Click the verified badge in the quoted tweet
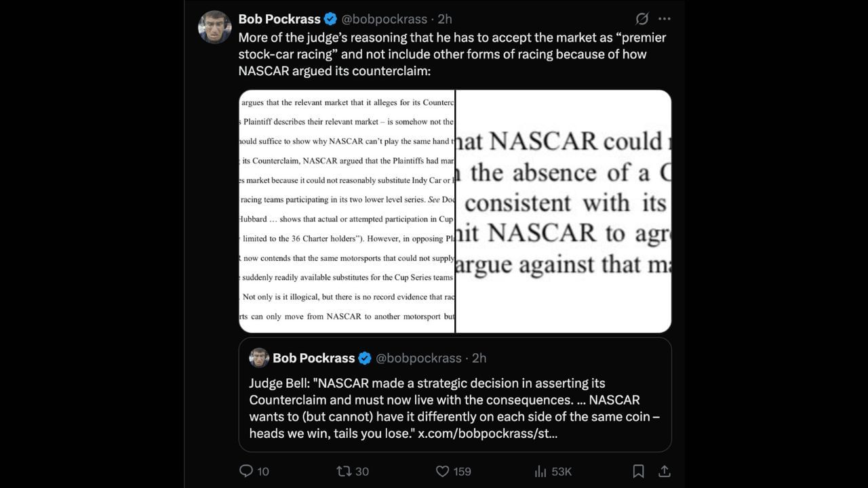 366,358
